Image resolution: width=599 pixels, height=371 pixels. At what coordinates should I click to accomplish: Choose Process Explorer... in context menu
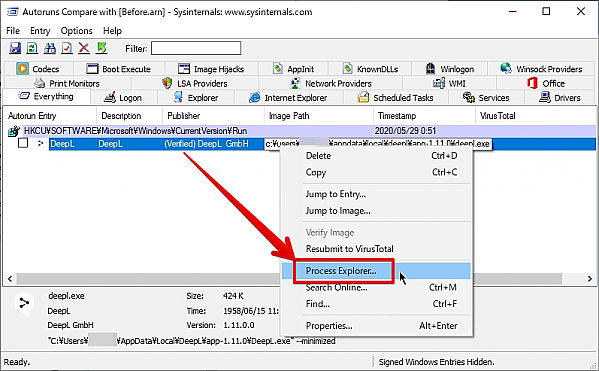[376, 271]
